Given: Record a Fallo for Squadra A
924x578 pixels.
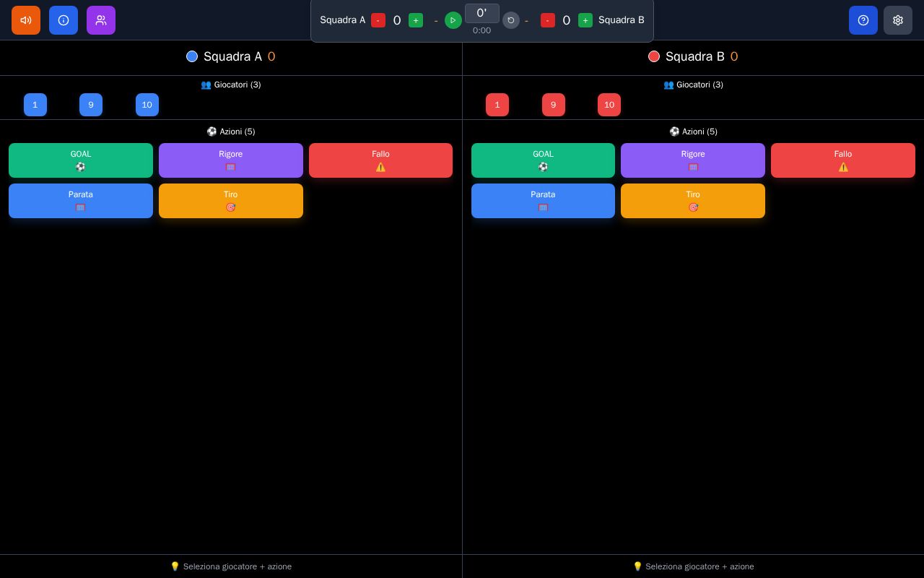Looking at the screenshot, I should point(381,160).
